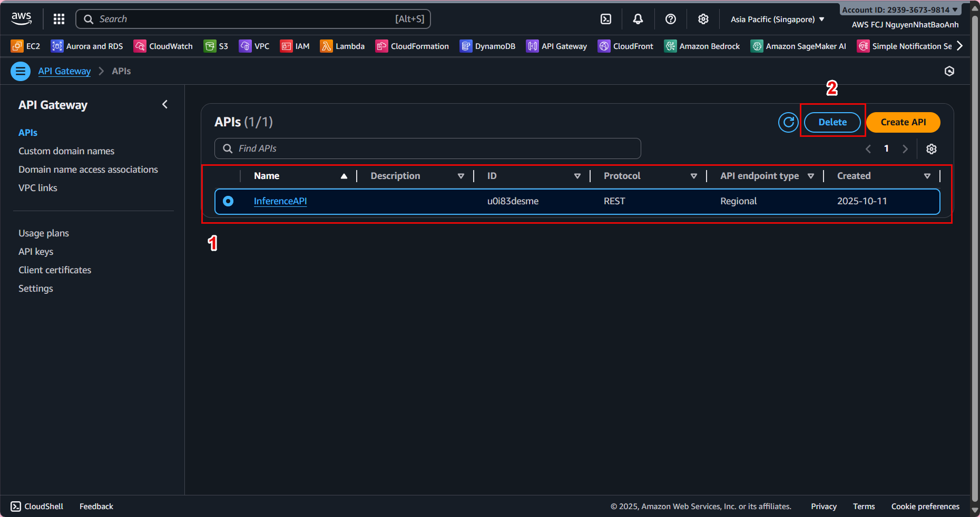Open Privacy link
Screen dimensions: 980x517
[x=824, y=506]
